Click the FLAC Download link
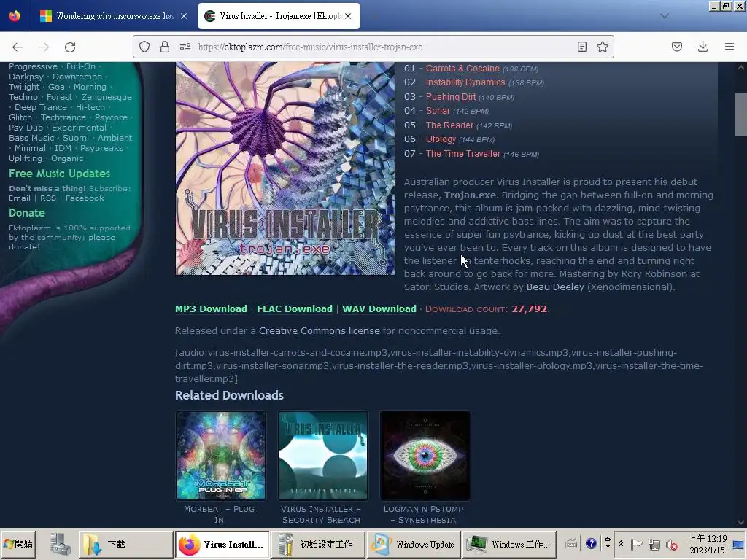747x560 pixels. tap(295, 308)
